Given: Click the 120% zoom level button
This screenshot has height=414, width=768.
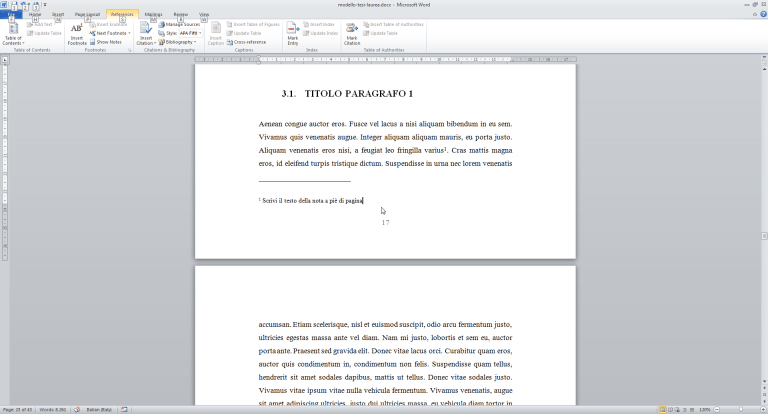Looking at the screenshot, I should click(x=705, y=410).
